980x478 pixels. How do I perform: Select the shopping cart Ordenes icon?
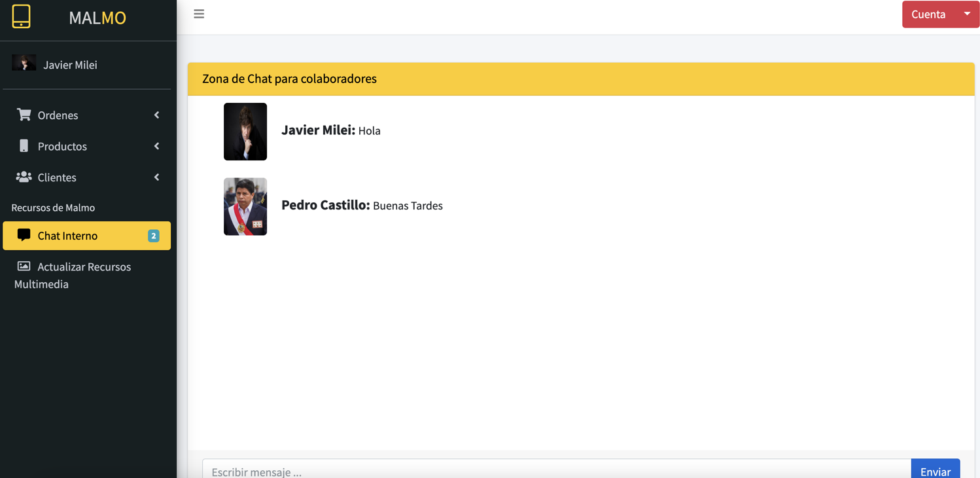tap(24, 115)
